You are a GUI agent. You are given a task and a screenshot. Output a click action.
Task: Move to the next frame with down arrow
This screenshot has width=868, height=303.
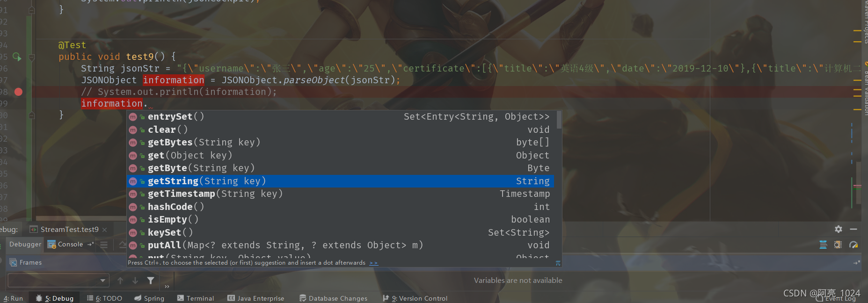coord(135,281)
